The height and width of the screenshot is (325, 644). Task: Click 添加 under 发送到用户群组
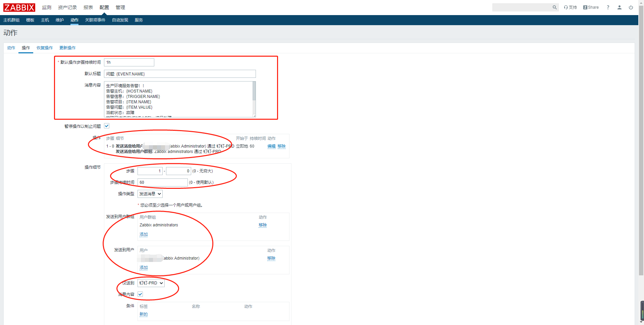coord(144,234)
